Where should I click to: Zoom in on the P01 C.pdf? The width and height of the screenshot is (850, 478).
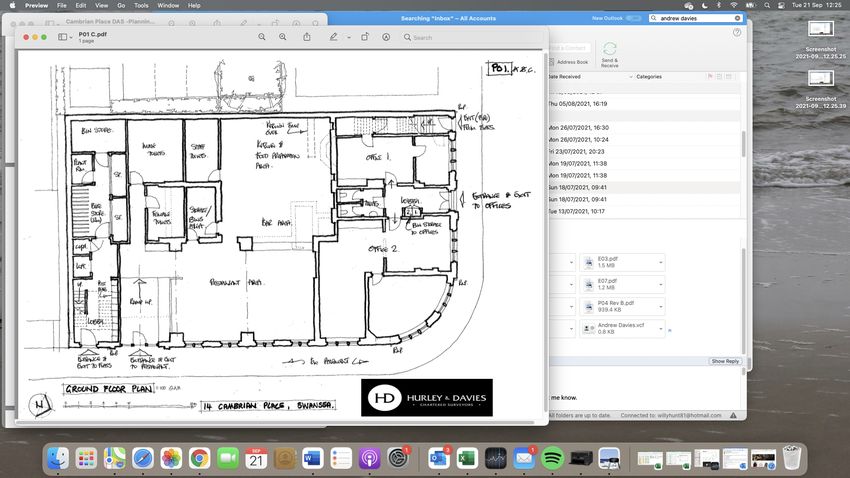282,37
